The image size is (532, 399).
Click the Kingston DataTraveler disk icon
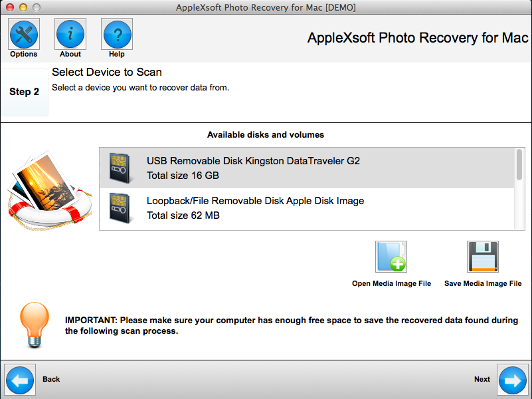[120, 168]
